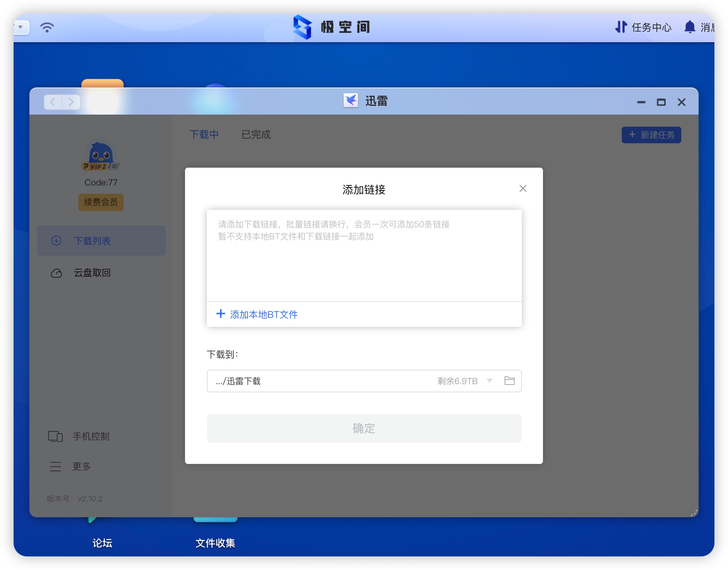Open the 更多 hamburger menu
Screen dimensions: 728x570
pos(55,466)
